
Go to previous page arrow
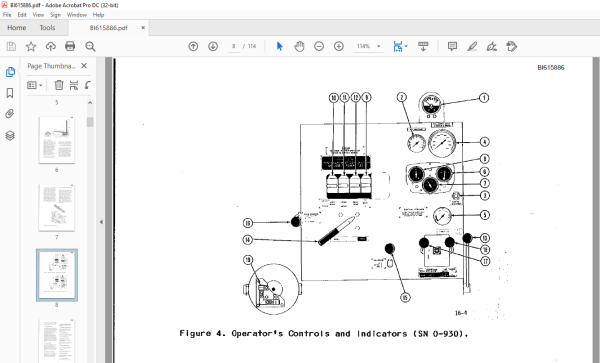click(193, 46)
